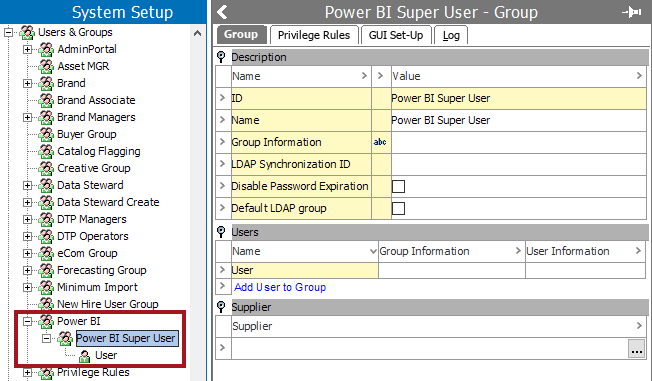Click the ellipsis button in the Supplier row
The height and width of the screenshot is (381, 652).
(636, 349)
